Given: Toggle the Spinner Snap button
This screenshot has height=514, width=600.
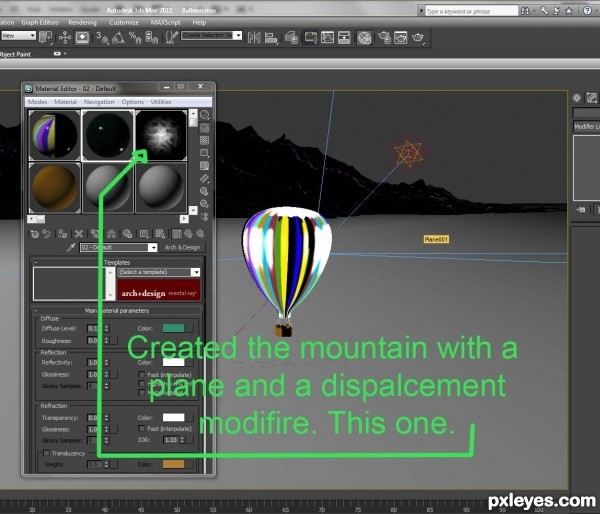Looking at the screenshot, I should click(x=152, y=38).
